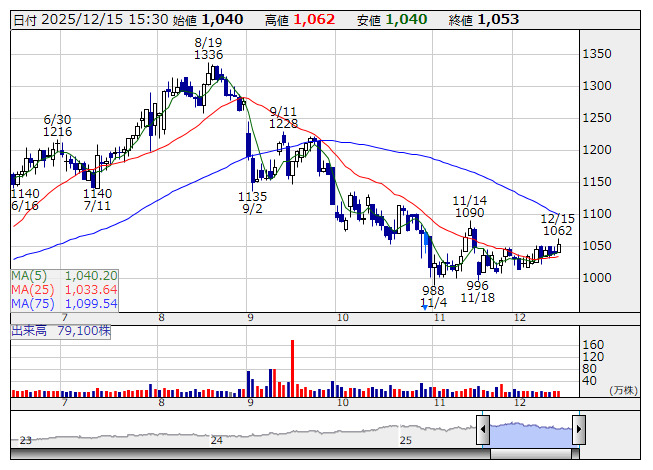Click the left range slider handle arrow
Image resolution: width=653 pixels, height=470 pixels.
coord(483,429)
